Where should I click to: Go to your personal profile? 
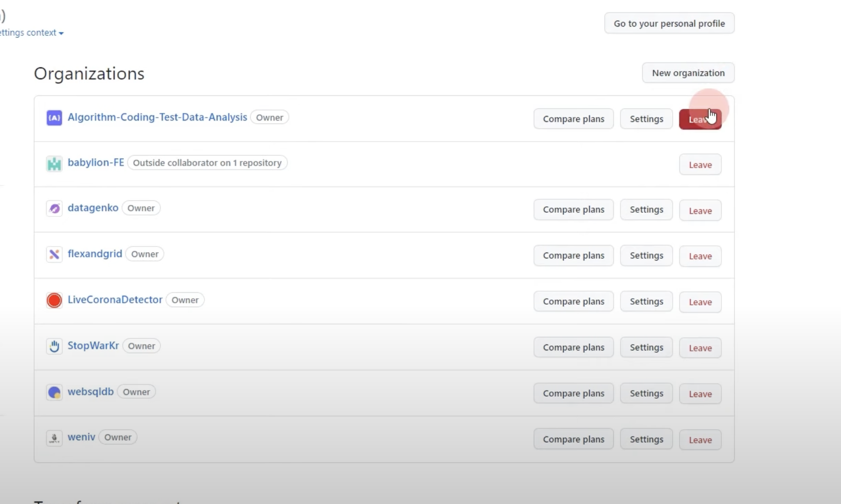click(669, 24)
